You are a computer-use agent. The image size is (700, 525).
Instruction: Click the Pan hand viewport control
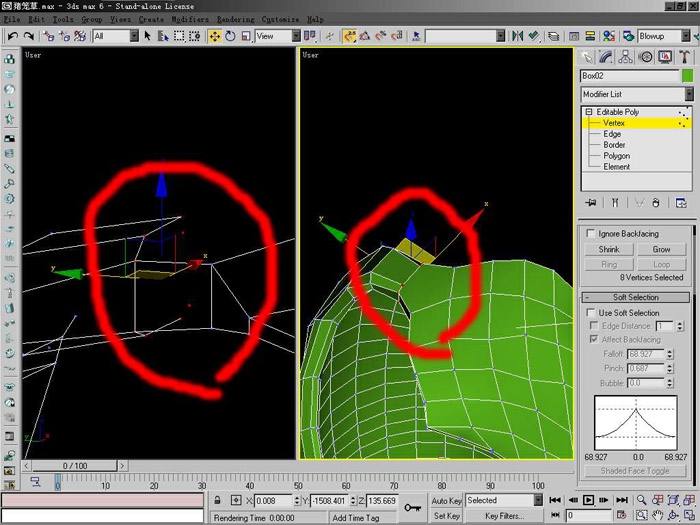658,516
